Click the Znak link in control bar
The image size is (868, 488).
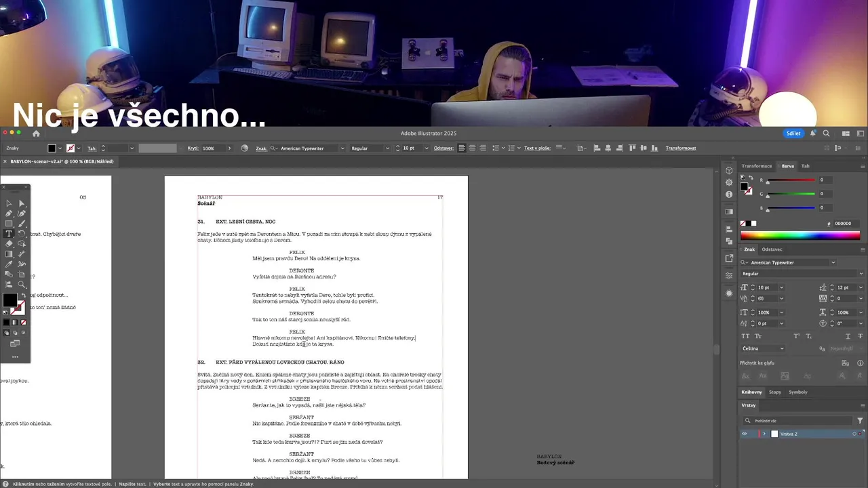point(261,148)
